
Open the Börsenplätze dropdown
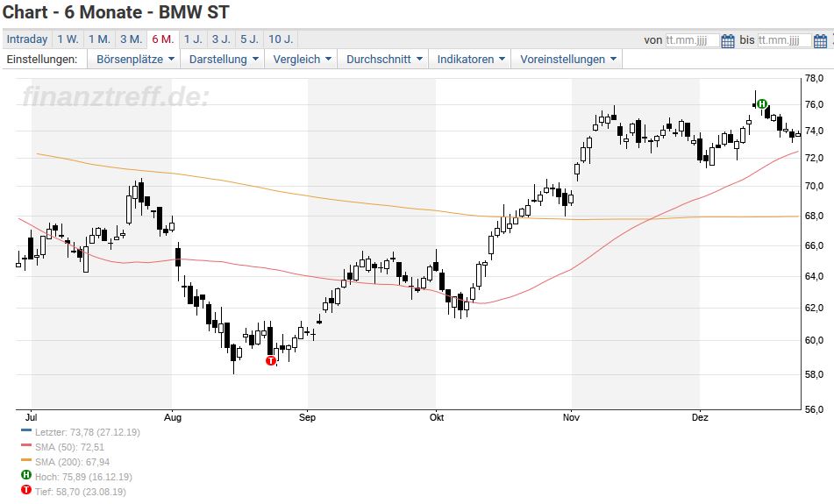pyautogui.click(x=135, y=59)
